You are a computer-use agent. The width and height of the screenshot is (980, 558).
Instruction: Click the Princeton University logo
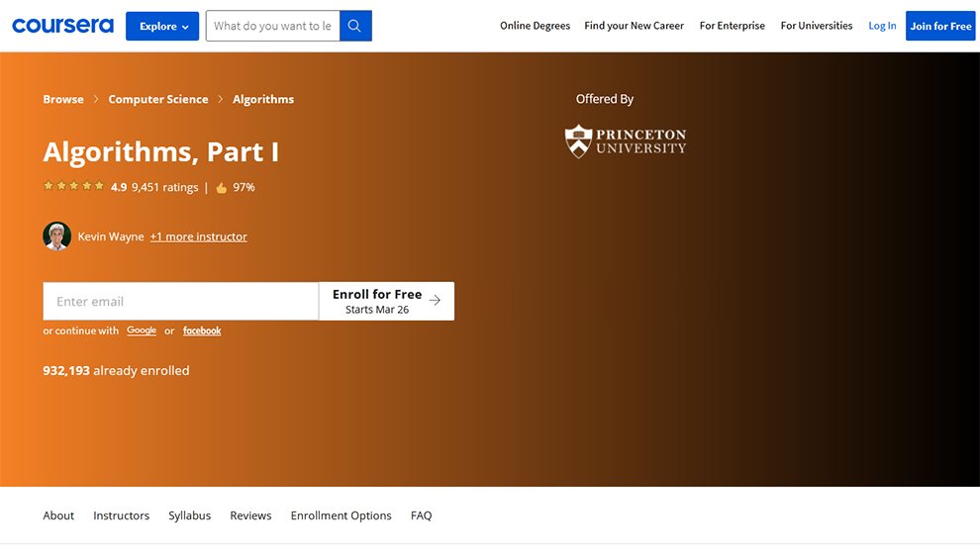tap(626, 141)
